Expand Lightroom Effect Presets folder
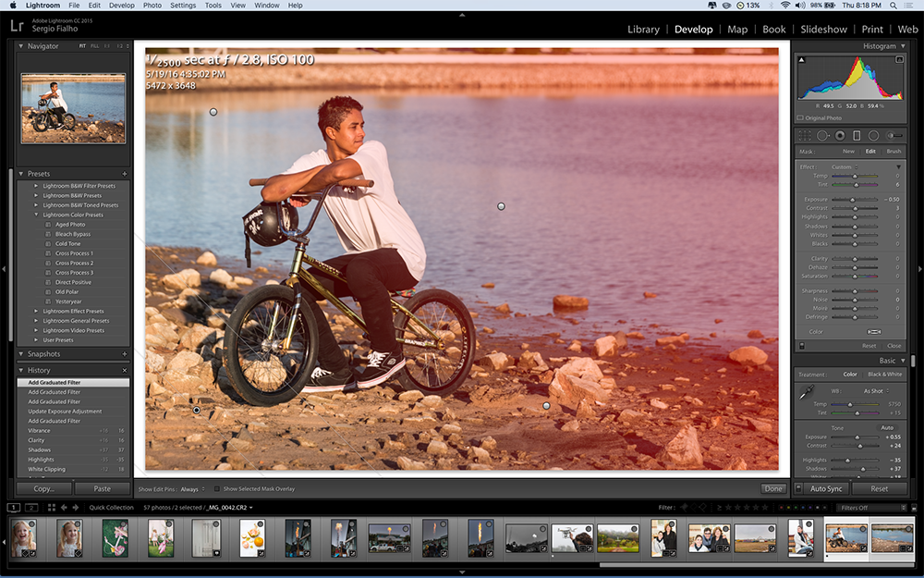This screenshot has height=578, width=924. (x=37, y=312)
